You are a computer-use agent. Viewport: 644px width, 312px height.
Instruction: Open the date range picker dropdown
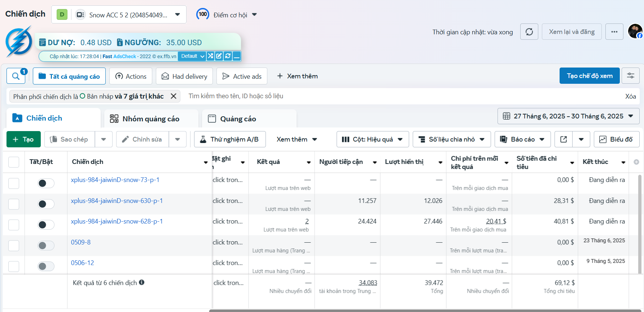tap(568, 116)
